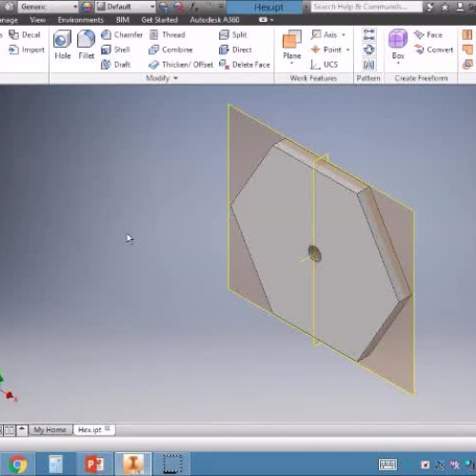Click the Circular Pattern icon

pos(369,50)
